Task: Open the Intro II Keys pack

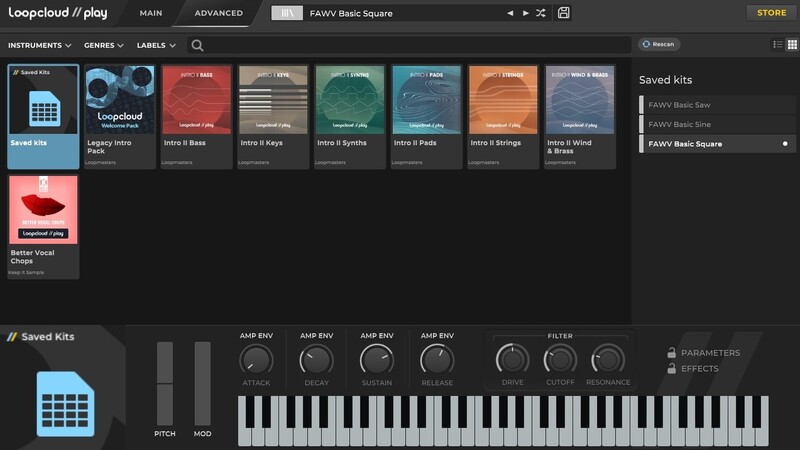Action: point(273,116)
